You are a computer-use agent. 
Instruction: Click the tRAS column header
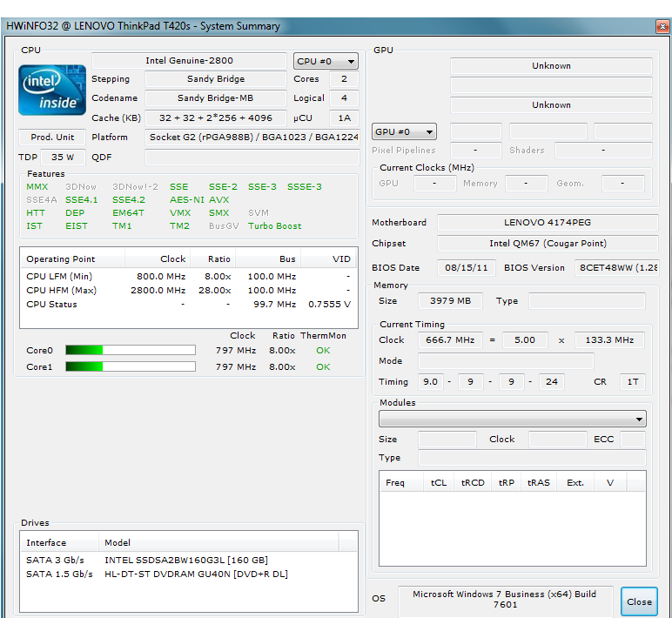pos(538,482)
